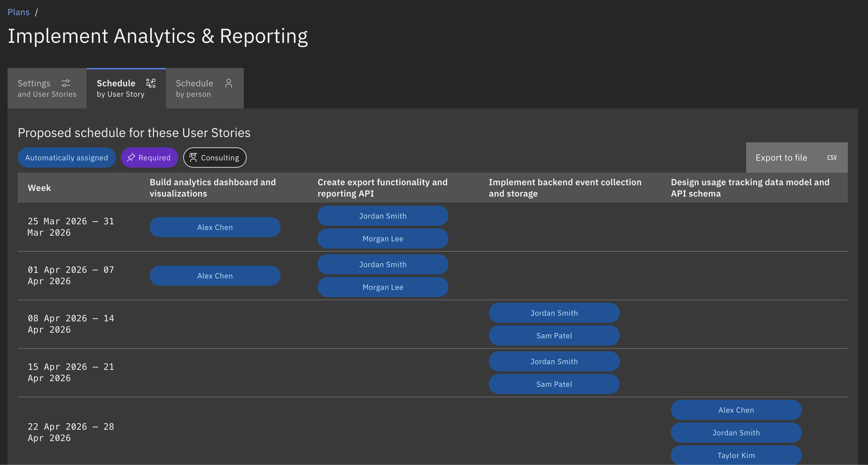Click the CSV icon on export button
868x465 pixels.
pyautogui.click(x=831, y=158)
